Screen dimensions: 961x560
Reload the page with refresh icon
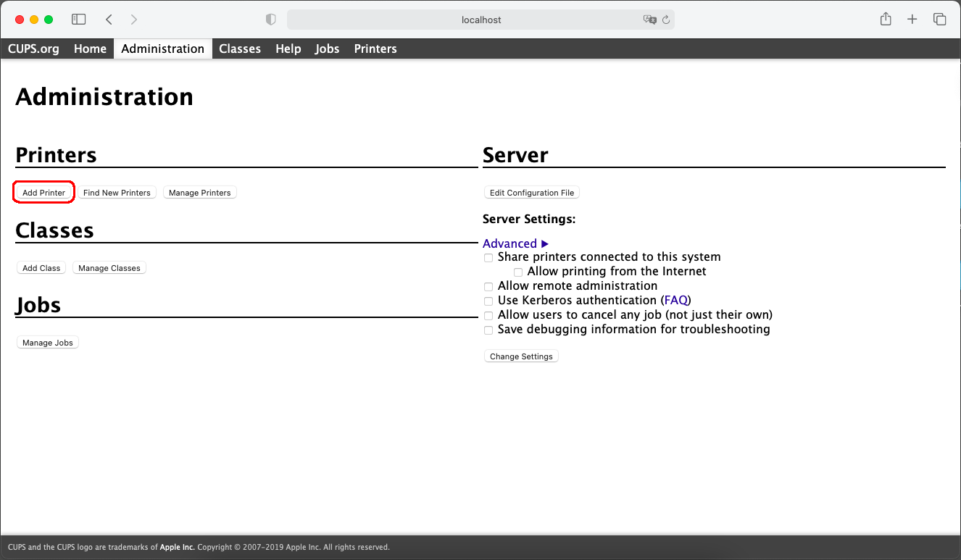(x=665, y=20)
